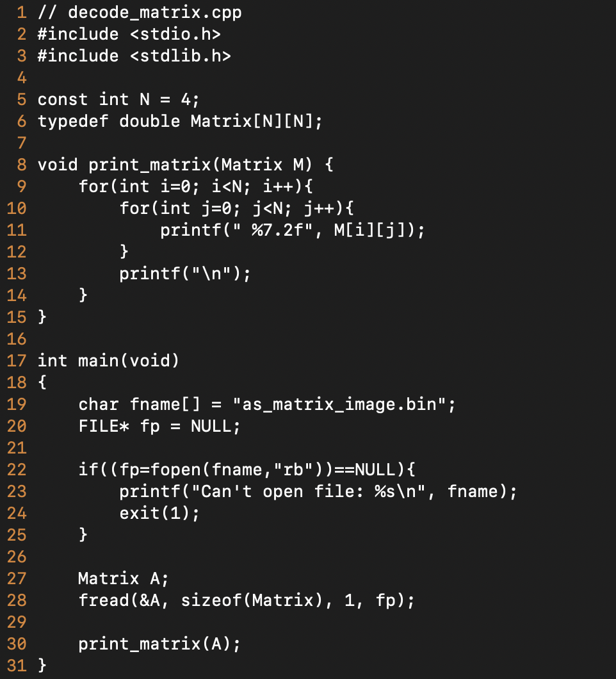Click the stdio.h include on line 2

[129, 34]
